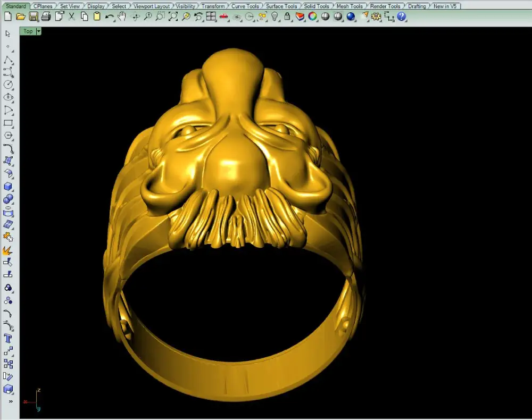Image resolution: width=532 pixels, height=420 pixels.
Task: Select the Polygon tool in sidebar
Action: (8, 136)
